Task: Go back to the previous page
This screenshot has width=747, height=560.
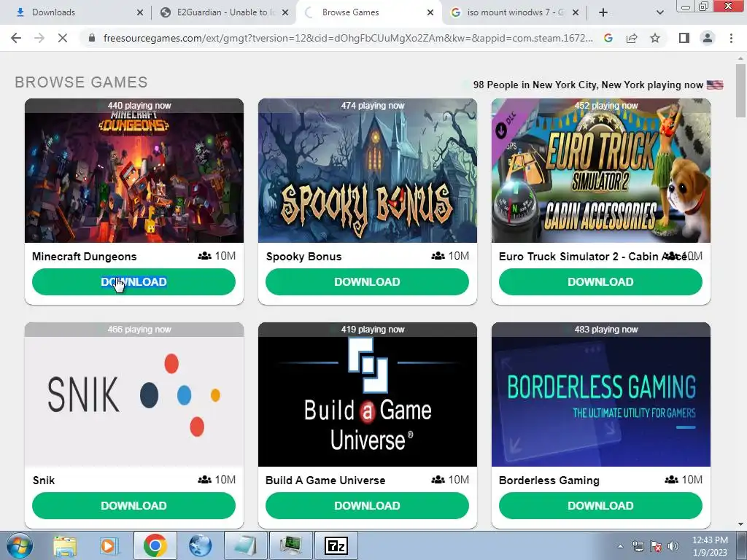Action: [x=16, y=38]
